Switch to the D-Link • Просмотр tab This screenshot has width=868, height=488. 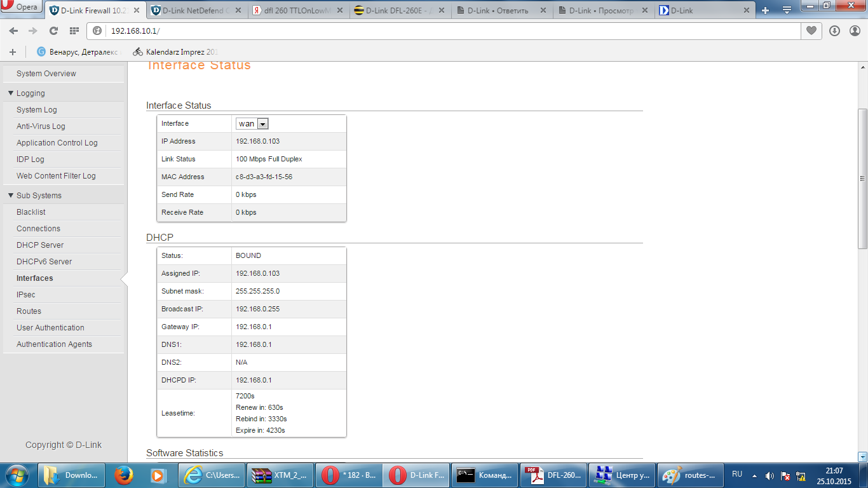pyautogui.click(x=604, y=11)
